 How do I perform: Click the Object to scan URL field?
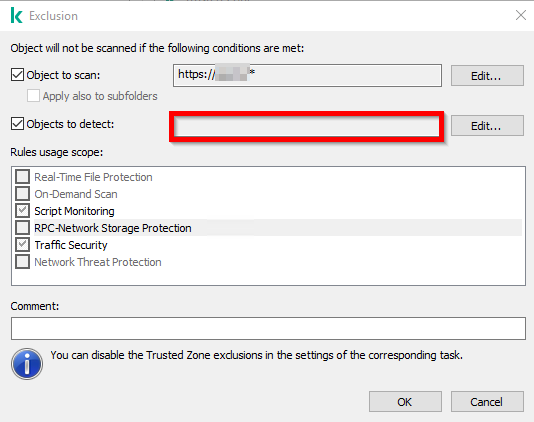tap(307, 75)
